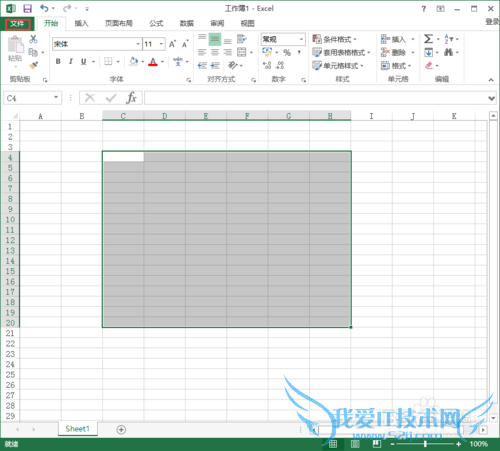Open the font size dropdown showing 11
500x451 pixels.
click(x=161, y=44)
